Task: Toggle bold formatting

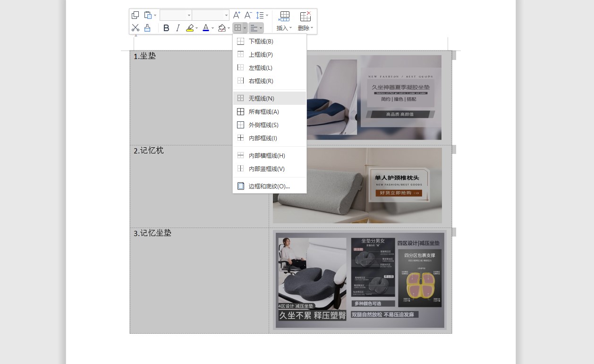Action: click(166, 27)
